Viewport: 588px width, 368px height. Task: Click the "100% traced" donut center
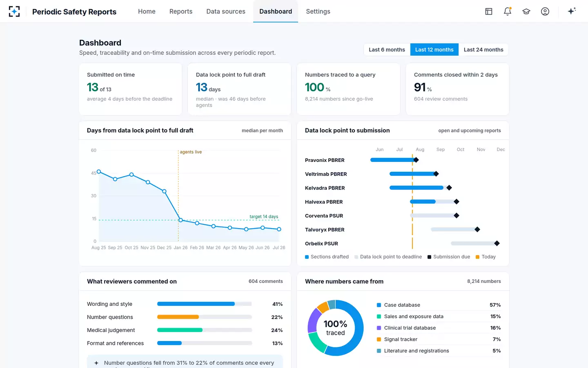(336, 328)
